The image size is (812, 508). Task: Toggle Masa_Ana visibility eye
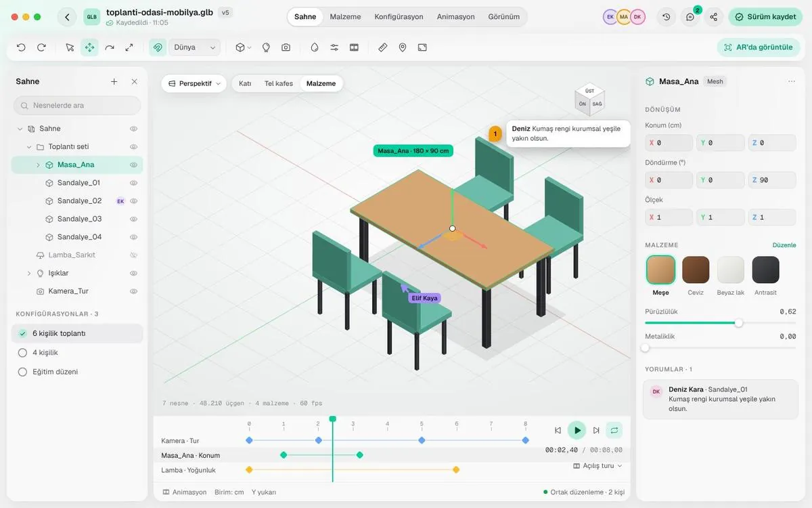[134, 165]
